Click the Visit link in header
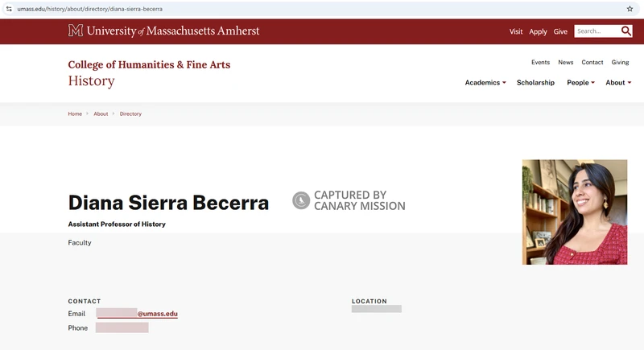The height and width of the screenshot is (350, 644). click(x=516, y=31)
